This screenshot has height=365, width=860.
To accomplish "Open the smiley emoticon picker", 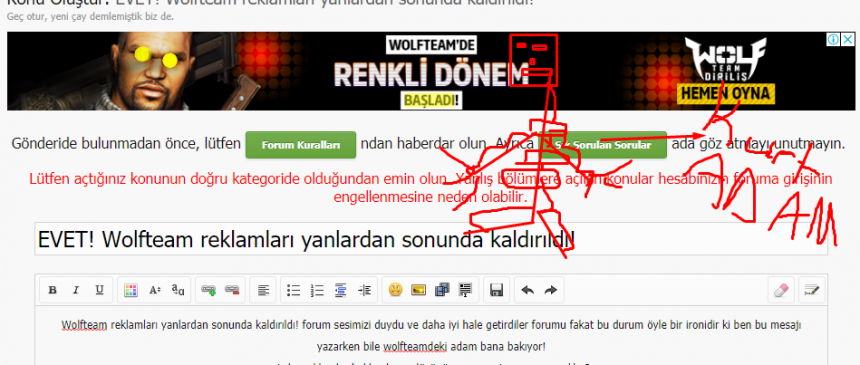I will [x=395, y=290].
